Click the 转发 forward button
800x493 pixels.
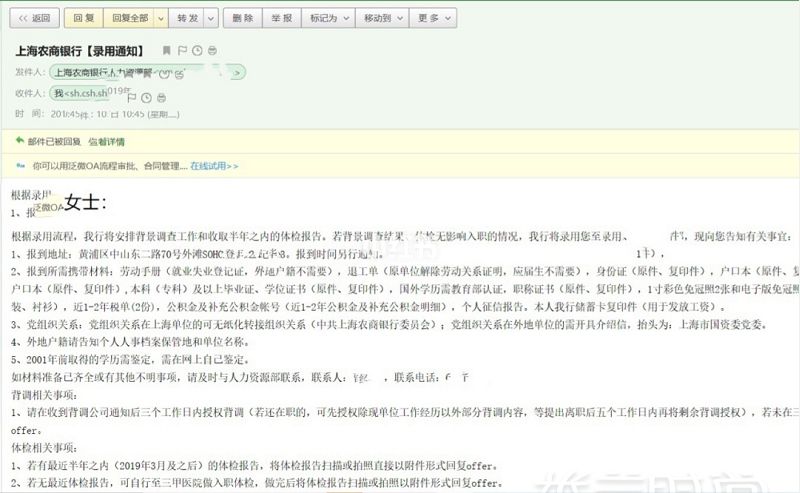click(187, 18)
